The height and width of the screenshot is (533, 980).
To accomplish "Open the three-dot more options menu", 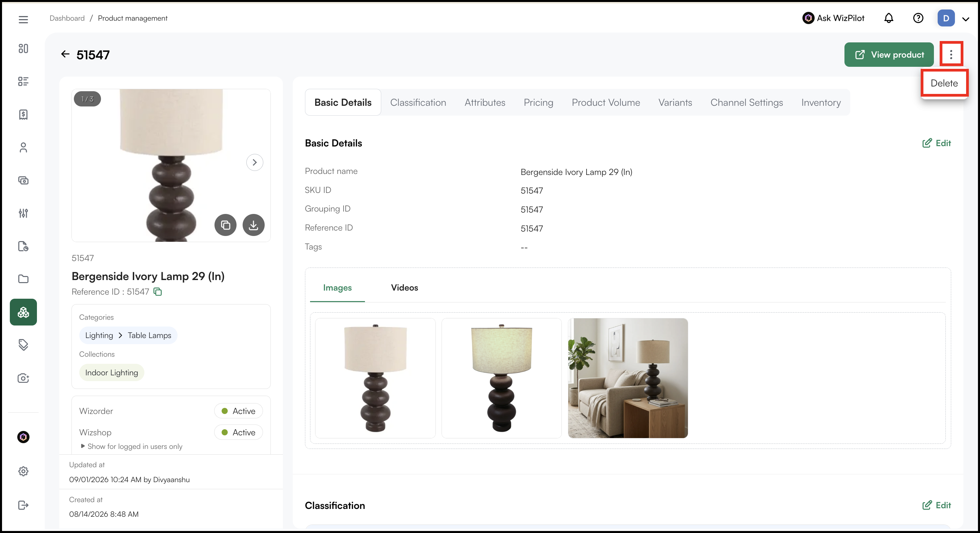I will (951, 55).
